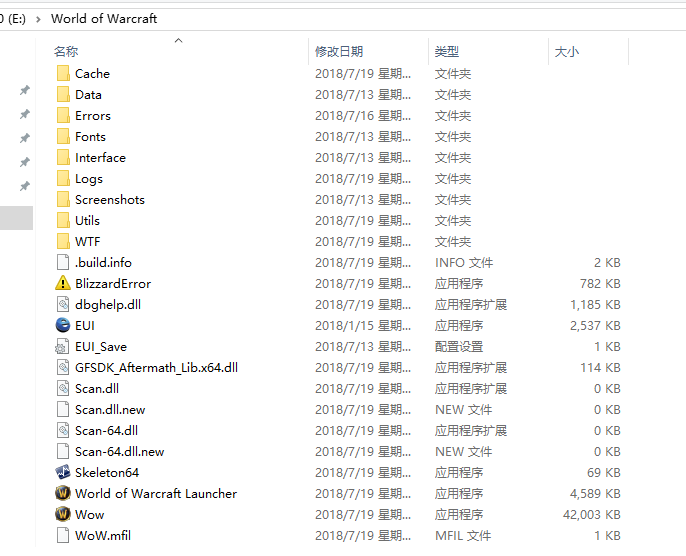Select the WTF folder name
Image resolution: width=686 pixels, height=556 pixels.
[88, 241]
